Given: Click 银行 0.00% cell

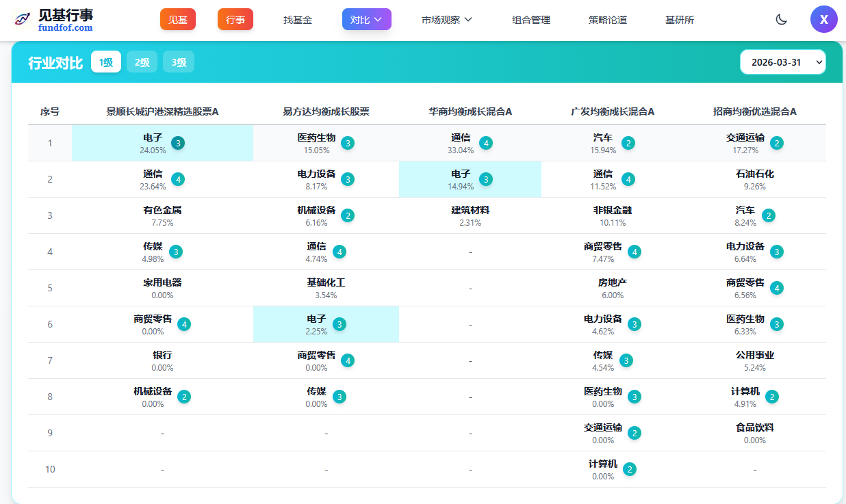Looking at the screenshot, I should pyautogui.click(x=162, y=360).
